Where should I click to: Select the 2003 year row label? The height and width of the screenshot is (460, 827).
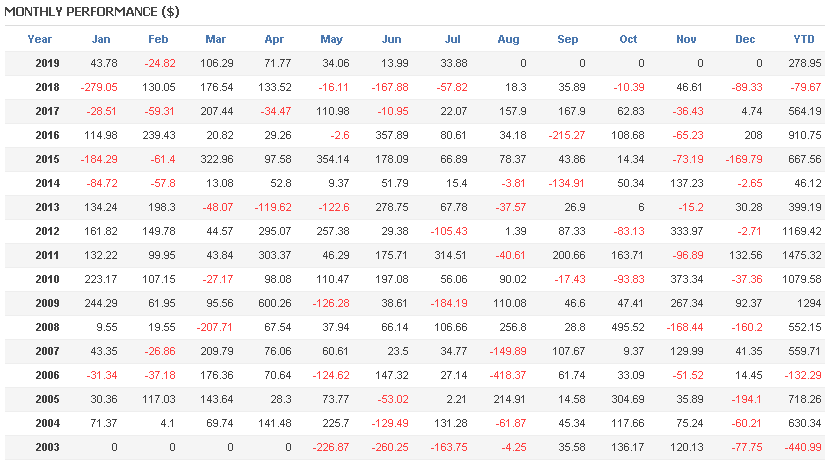click(x=47, y=447)
